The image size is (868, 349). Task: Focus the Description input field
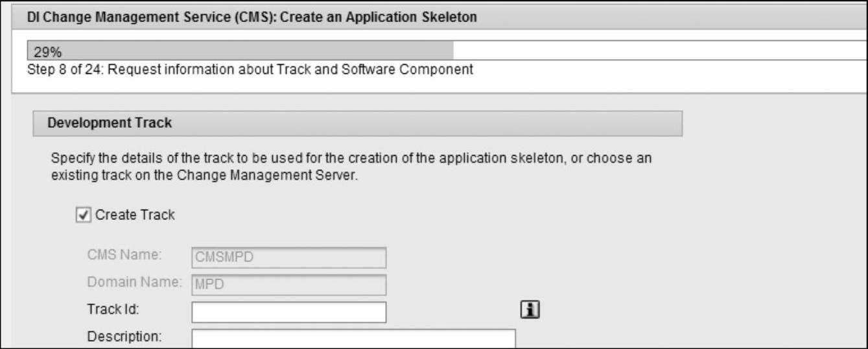coord(353,339)
